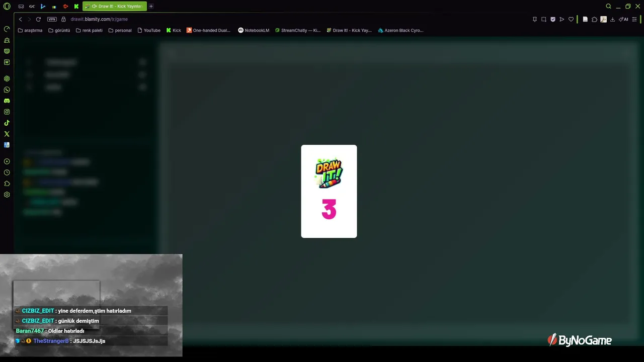Unmute the Draw It! tab audio
Screen dimensions: 644x362
pyautogui.click(x=94, y=7)
